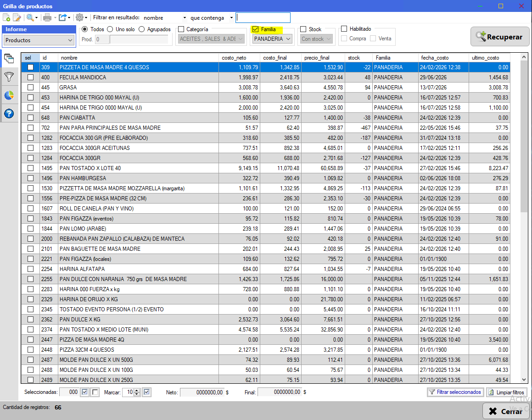Decrease the Marcar spinner value

[x=137, y=394]
